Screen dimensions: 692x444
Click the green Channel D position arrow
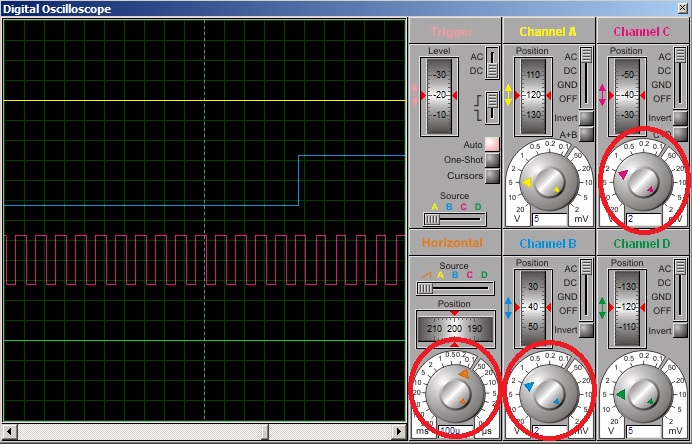click(x=602, y=308)
